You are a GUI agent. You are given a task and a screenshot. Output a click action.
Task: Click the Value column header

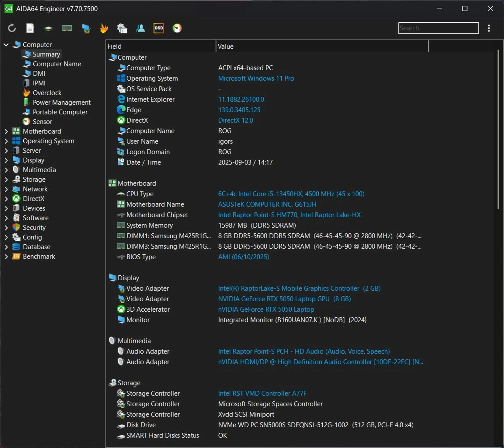(322, 46)
